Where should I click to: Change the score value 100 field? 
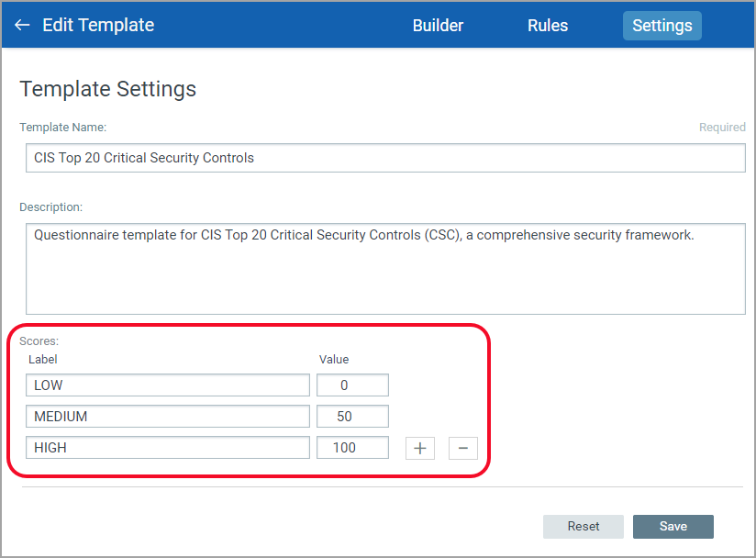pos(352,448)
